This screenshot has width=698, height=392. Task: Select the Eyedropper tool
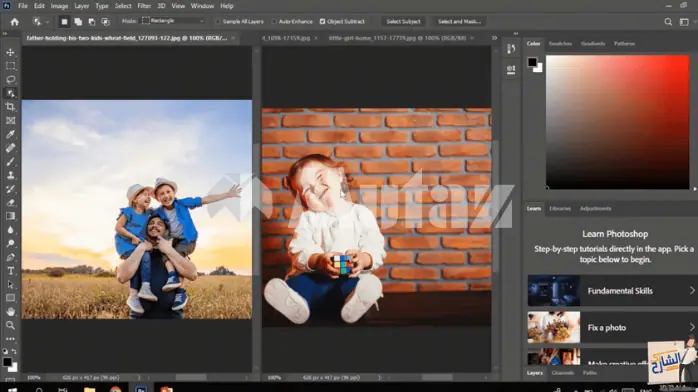pyautogui.click(x=10, y=134)
